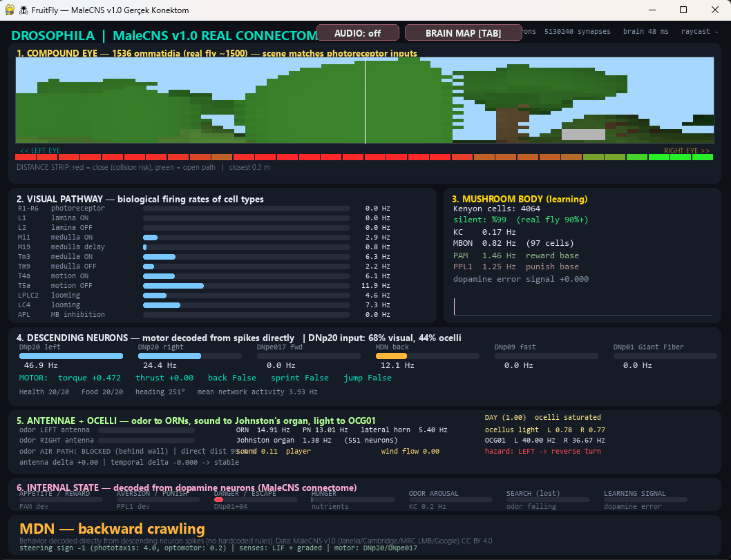Click the 'APL MB inhibition' row label
This screenshot has width=731, height=560.
[x=61, y=314]
